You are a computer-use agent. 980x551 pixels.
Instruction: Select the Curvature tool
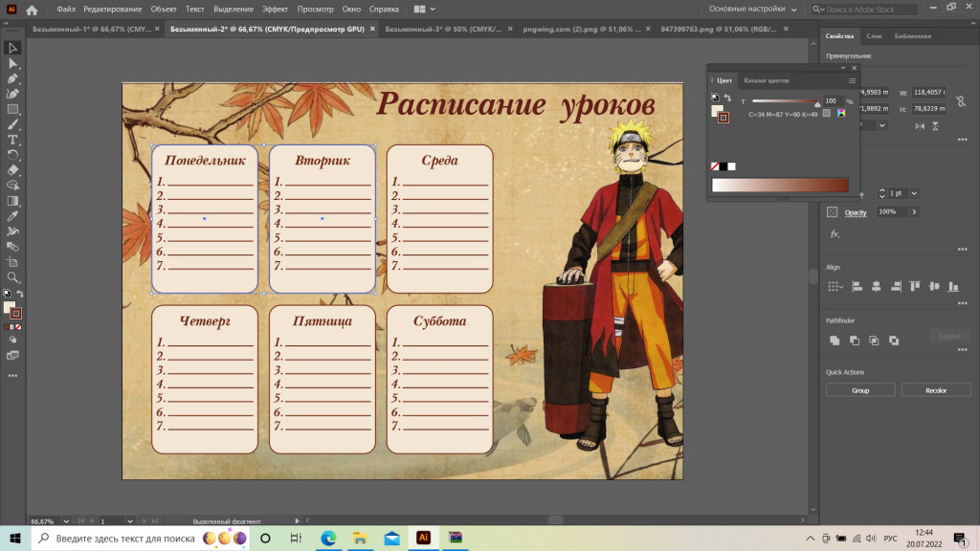point(12,94)
